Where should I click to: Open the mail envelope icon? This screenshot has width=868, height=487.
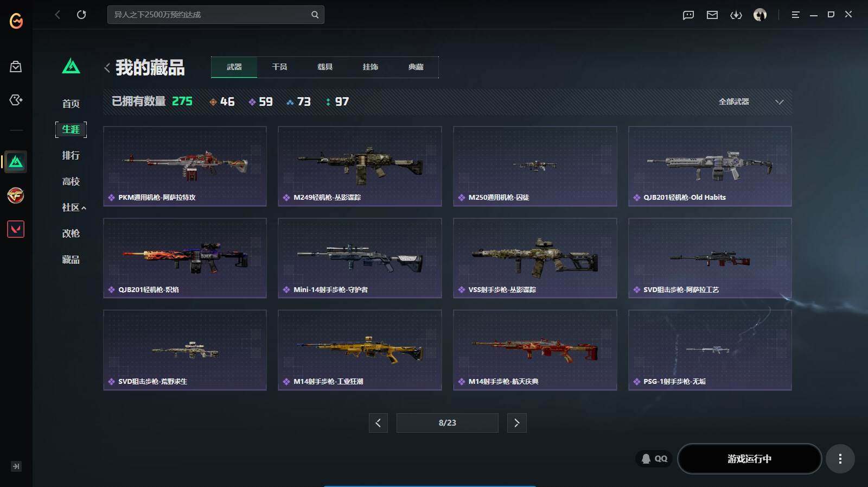tap(712, 15)
